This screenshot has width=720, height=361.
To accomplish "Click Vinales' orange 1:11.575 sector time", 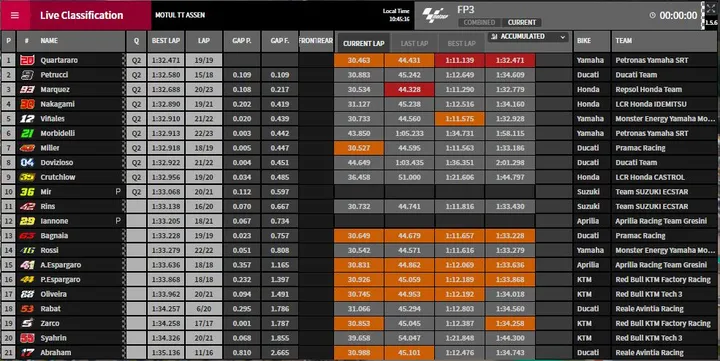I will click(460, 119).
